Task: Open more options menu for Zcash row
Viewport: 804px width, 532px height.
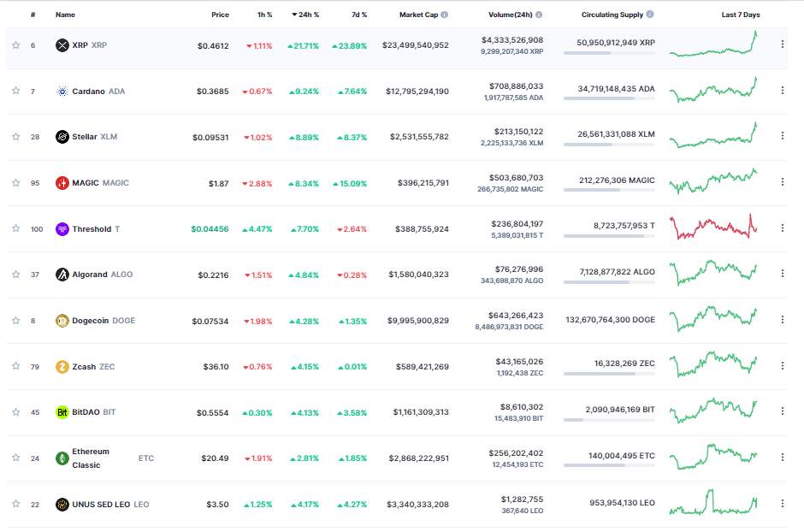Action: pyautogui.click(x=783, y=365)
